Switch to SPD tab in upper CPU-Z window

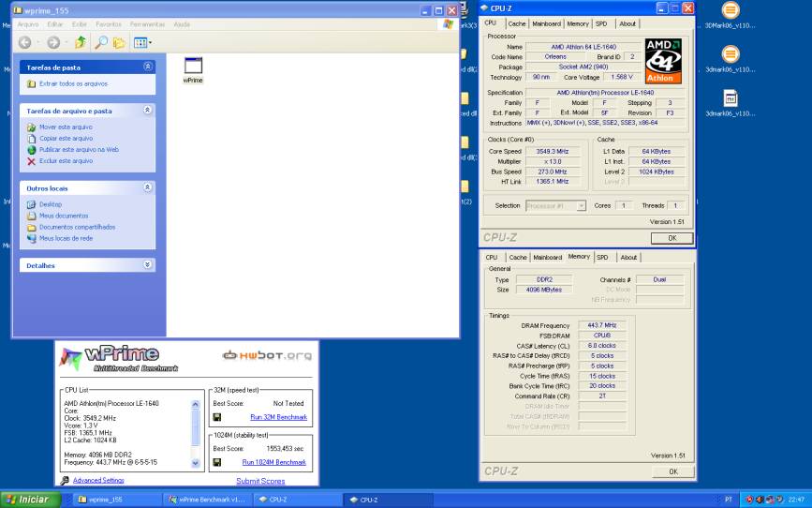(601, 23)
